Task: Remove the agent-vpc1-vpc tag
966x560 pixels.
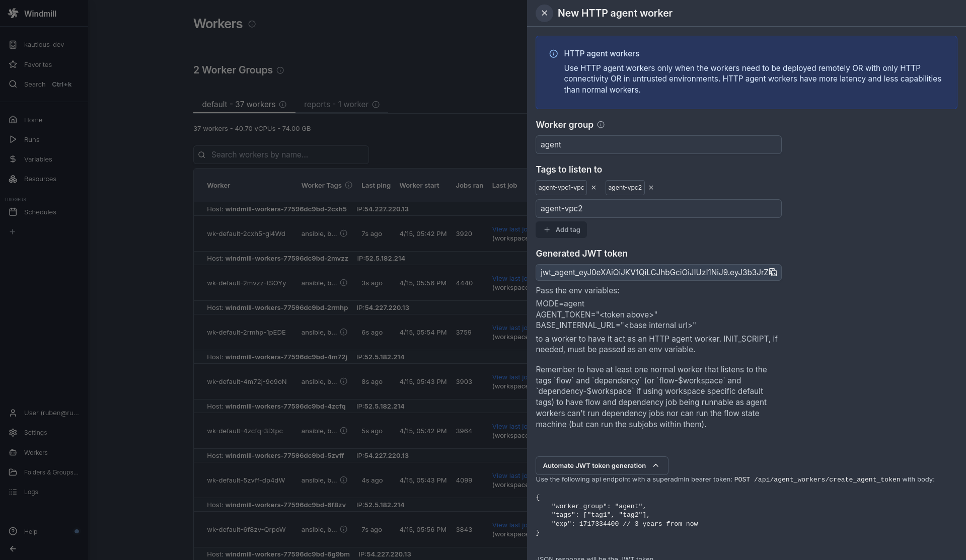Action: (593, 187)
